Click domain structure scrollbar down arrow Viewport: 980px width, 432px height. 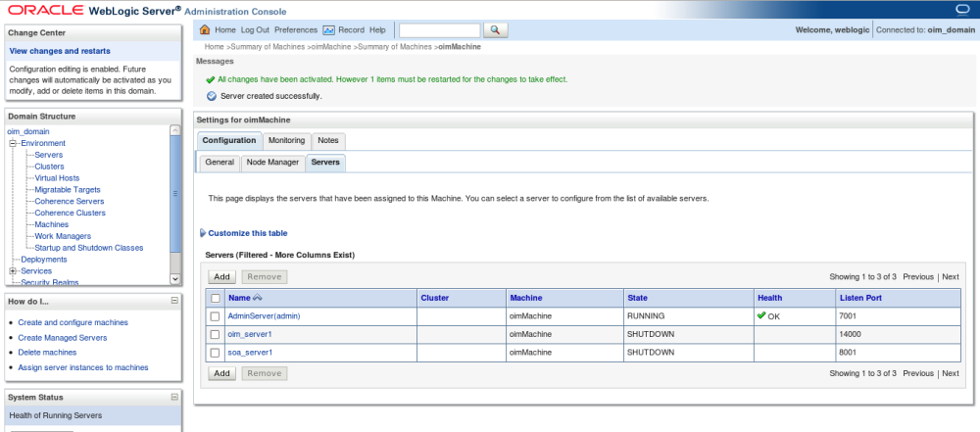pos(175,279)
